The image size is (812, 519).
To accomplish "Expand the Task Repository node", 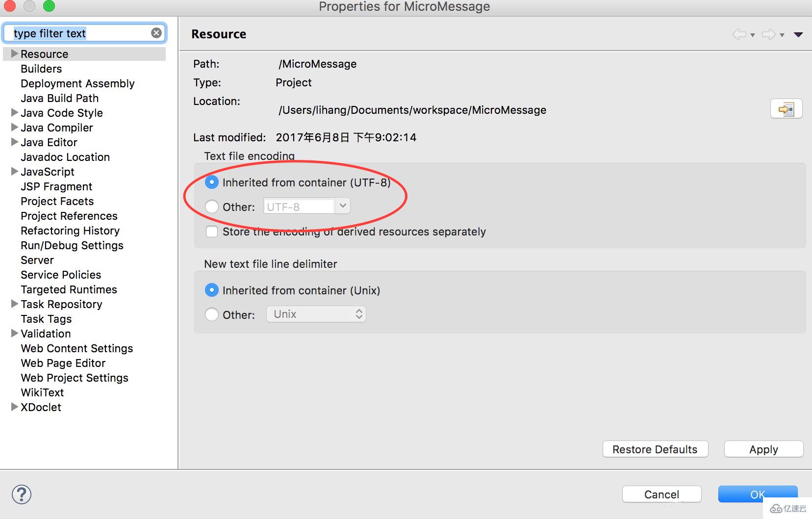I will [15, 304].
